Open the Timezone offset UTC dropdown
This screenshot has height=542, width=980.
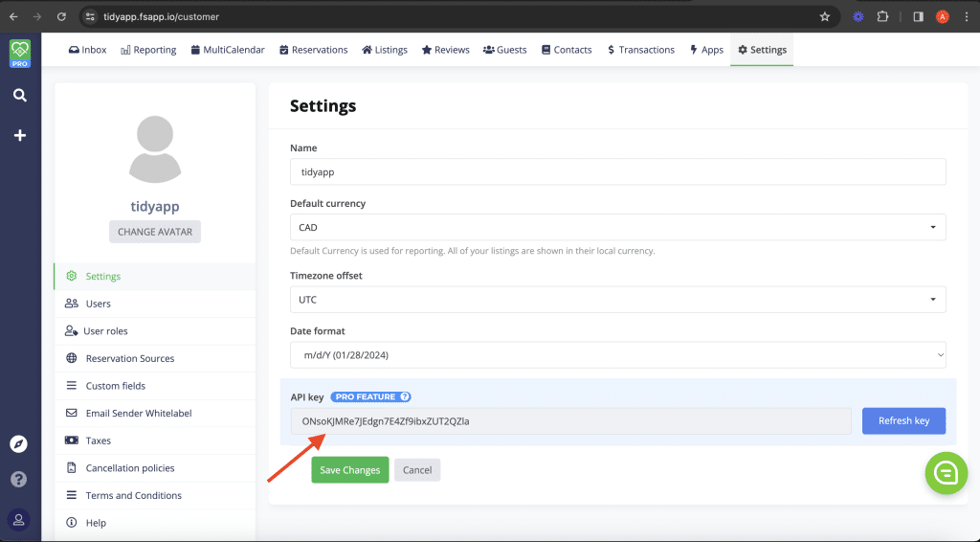click(617, 300)
